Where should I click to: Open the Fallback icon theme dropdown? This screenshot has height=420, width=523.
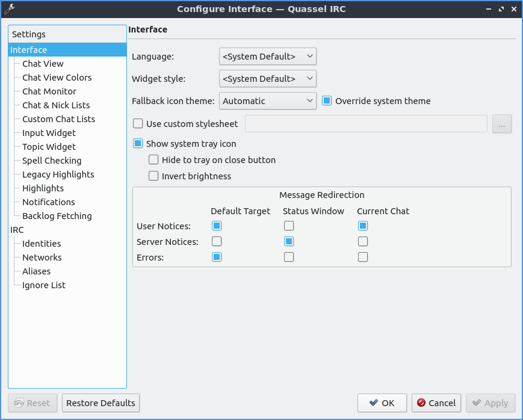[x=267, y=101]
